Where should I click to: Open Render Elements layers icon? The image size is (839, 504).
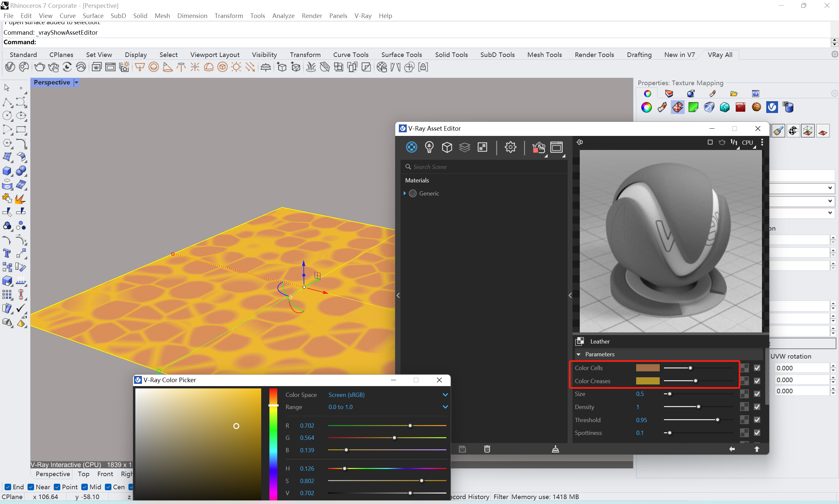click(464, 147)
